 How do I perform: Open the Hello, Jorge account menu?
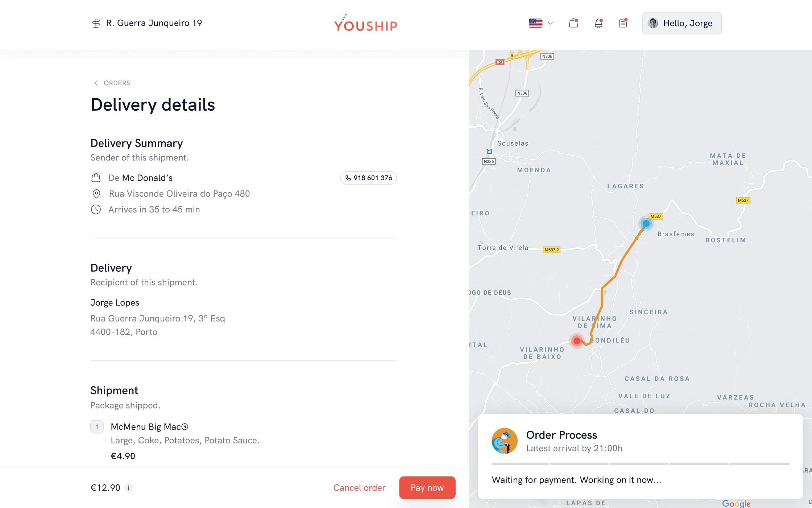click(681, 23)
